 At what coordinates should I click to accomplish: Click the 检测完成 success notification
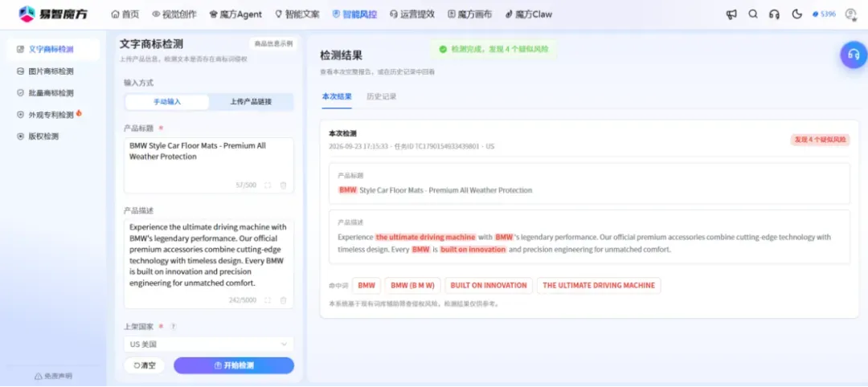[493, 49]
